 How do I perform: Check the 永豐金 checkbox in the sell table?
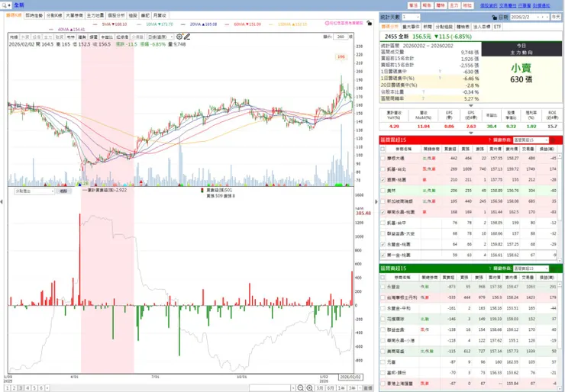click(383, 287)
